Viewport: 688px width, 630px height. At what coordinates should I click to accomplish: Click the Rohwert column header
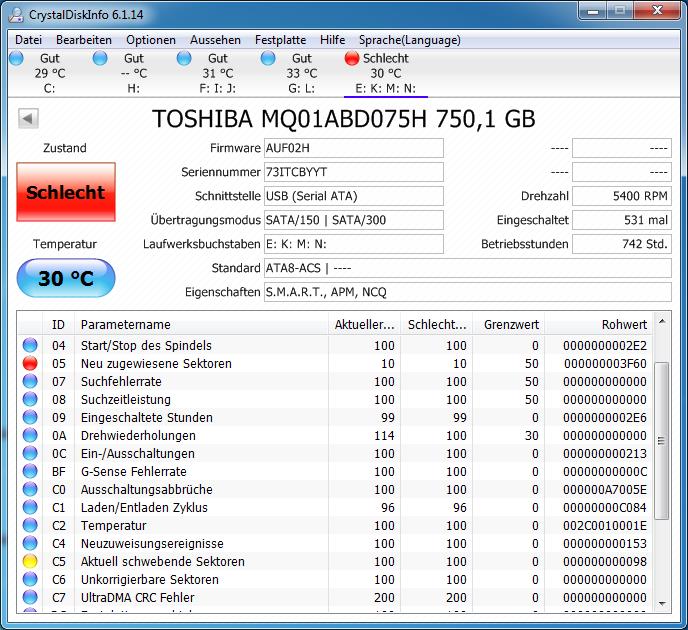point(599,325)
